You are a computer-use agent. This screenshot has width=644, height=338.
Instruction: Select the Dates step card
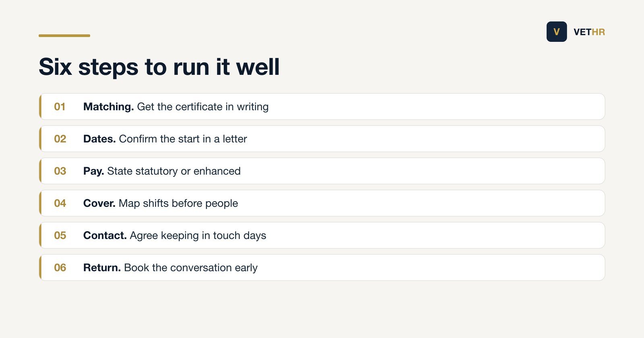pyautogui.click(x=322, y=139)
